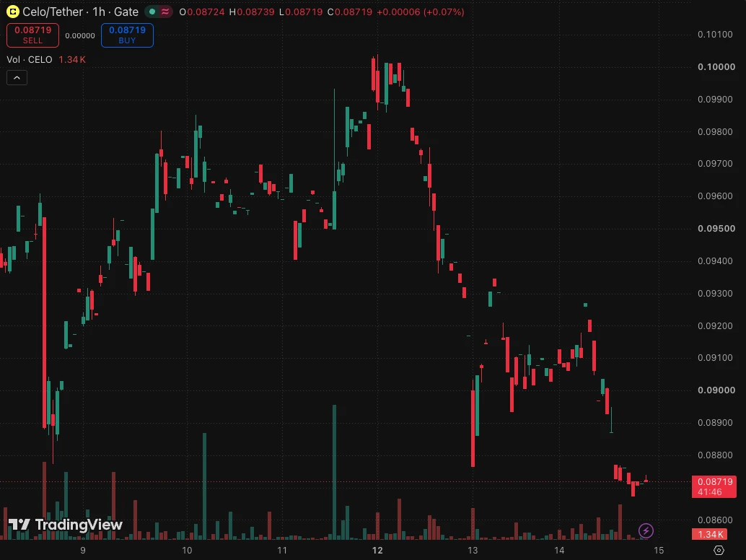Open chart settings gear icon
The image size is (746, 560).
click(x=719, y=550)
